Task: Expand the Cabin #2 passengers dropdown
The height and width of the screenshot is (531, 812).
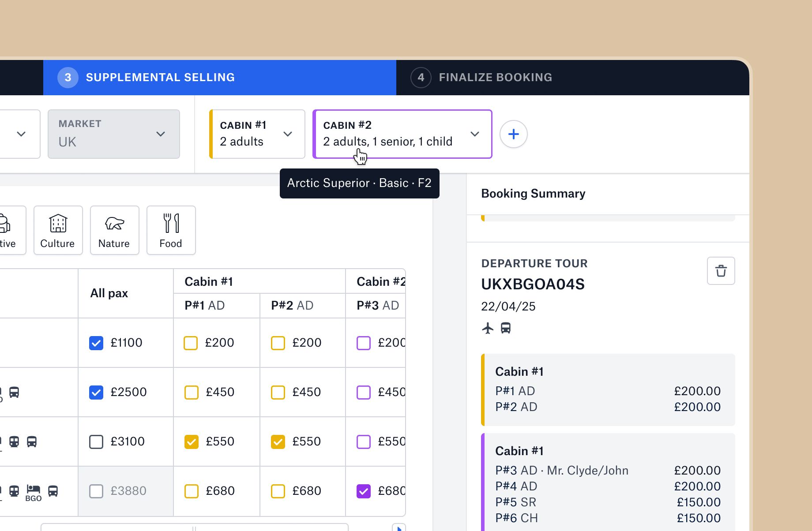Action: coord(402,134)
